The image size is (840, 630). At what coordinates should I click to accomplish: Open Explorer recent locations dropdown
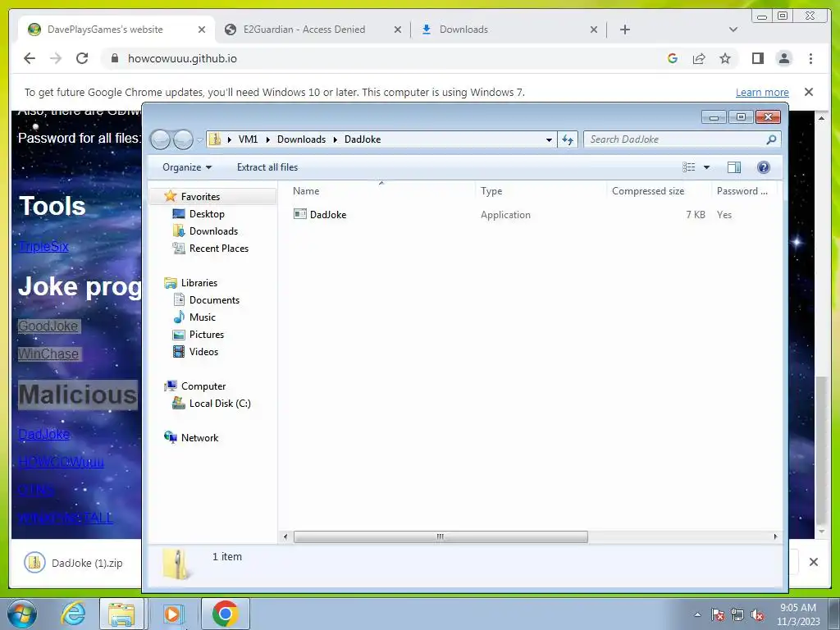200,139
